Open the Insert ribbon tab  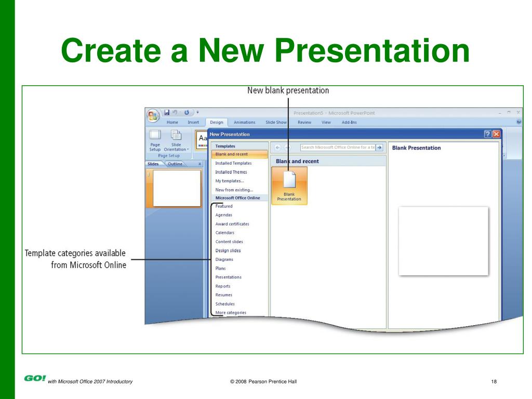pyautogui.click(x=193, y=122)
